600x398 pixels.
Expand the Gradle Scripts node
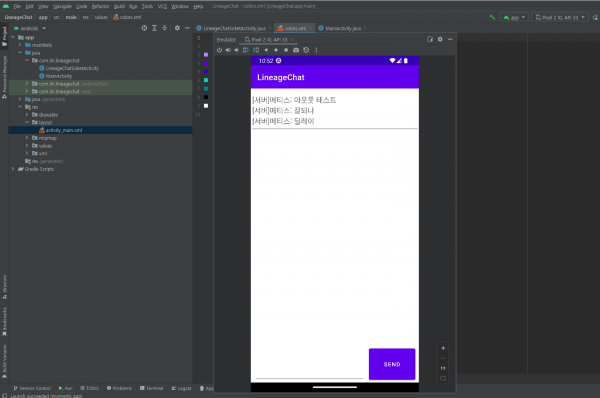tap(13, 169)
